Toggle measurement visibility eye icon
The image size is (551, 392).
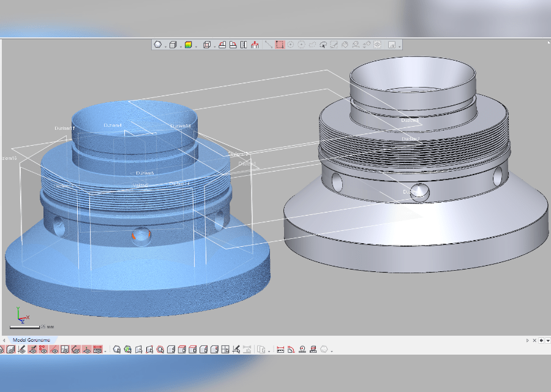tap(98, 350)
